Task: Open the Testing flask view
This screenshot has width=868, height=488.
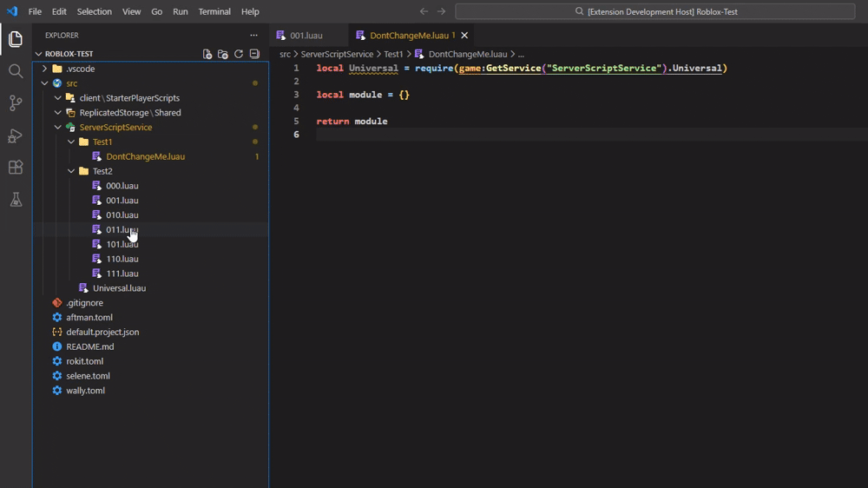Action: point(16,200)
